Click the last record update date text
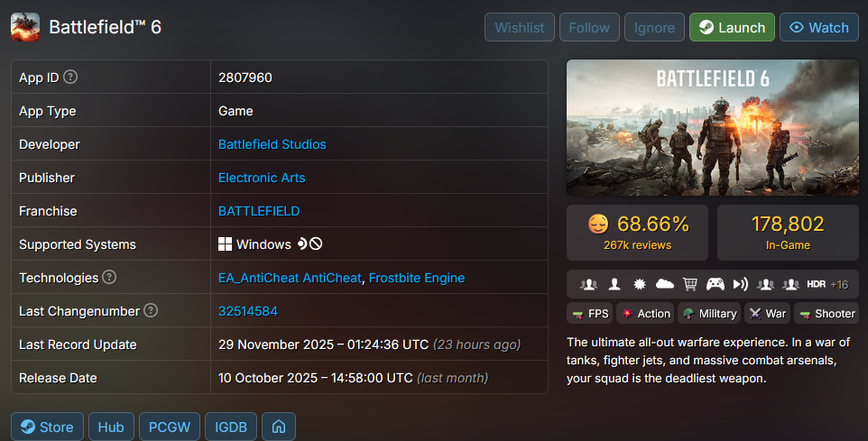 click(x=323, y=345)
